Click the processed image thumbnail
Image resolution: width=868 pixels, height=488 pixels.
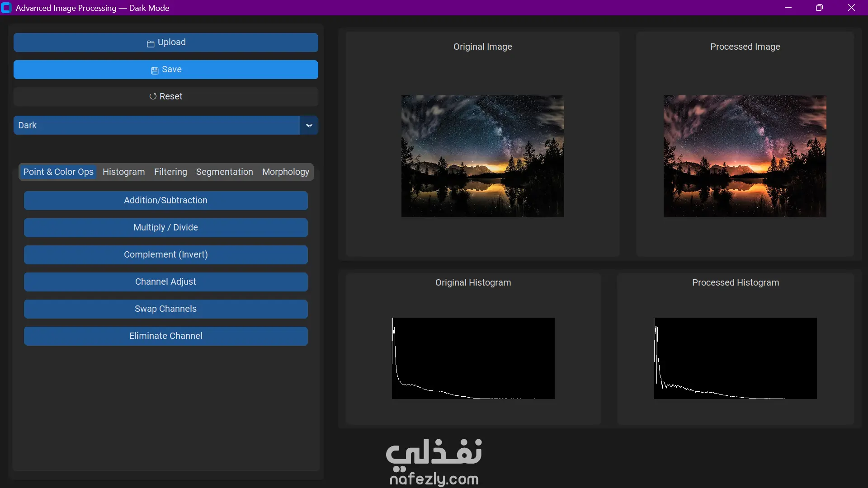click(x=745, y=156)
